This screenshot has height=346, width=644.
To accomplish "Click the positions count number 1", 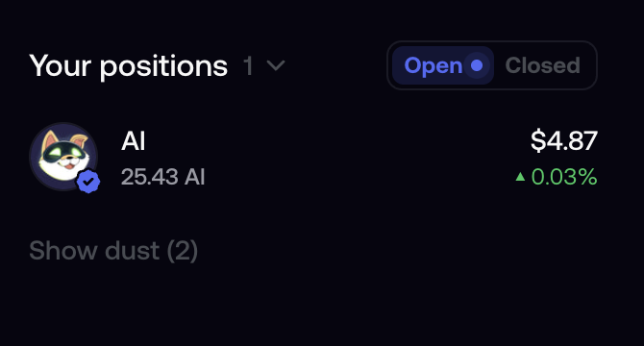I will pos(248,65).
